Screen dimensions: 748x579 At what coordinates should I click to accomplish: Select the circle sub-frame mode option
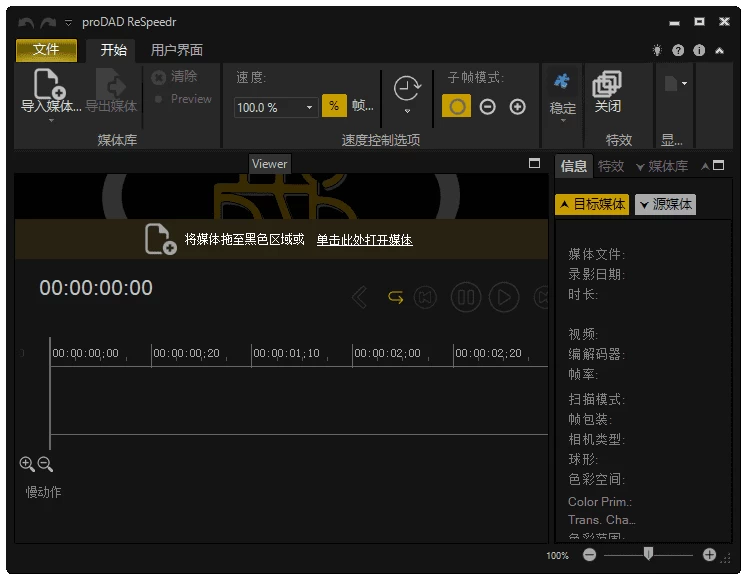point(456,106)
